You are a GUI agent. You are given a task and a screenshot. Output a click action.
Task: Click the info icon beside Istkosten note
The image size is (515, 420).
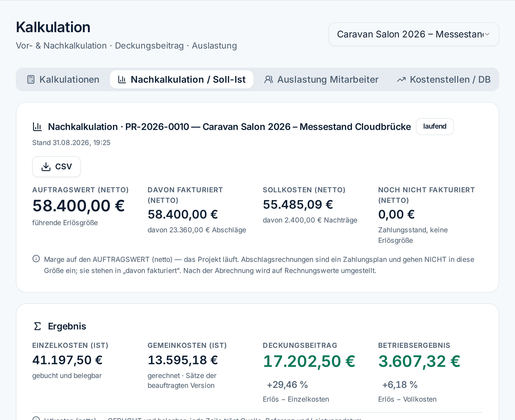(36, 418)
